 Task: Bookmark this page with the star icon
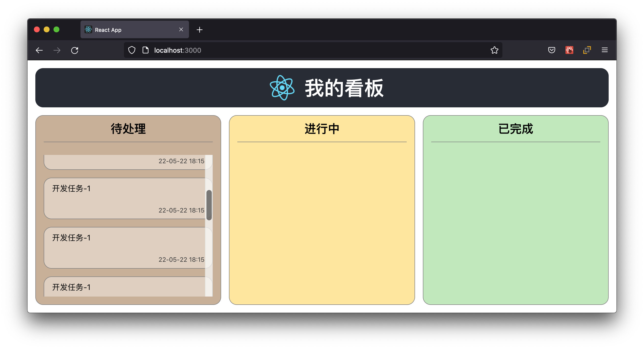[494, 50]
